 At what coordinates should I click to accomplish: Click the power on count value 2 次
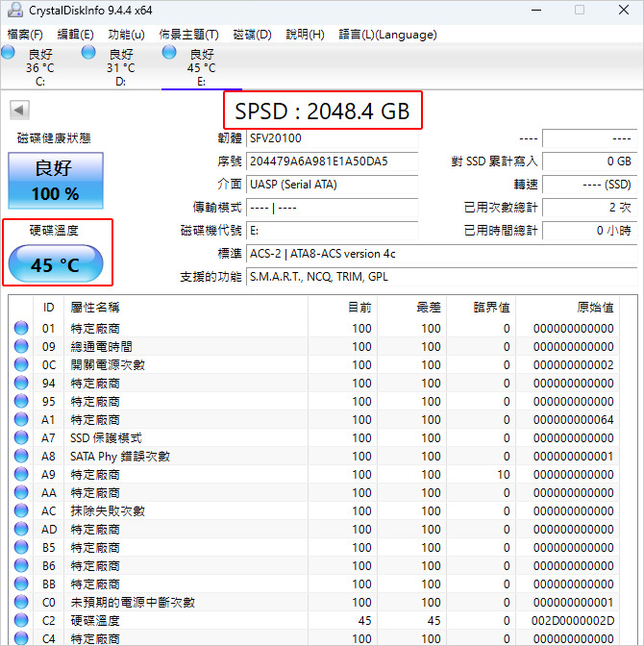point(590,208)
